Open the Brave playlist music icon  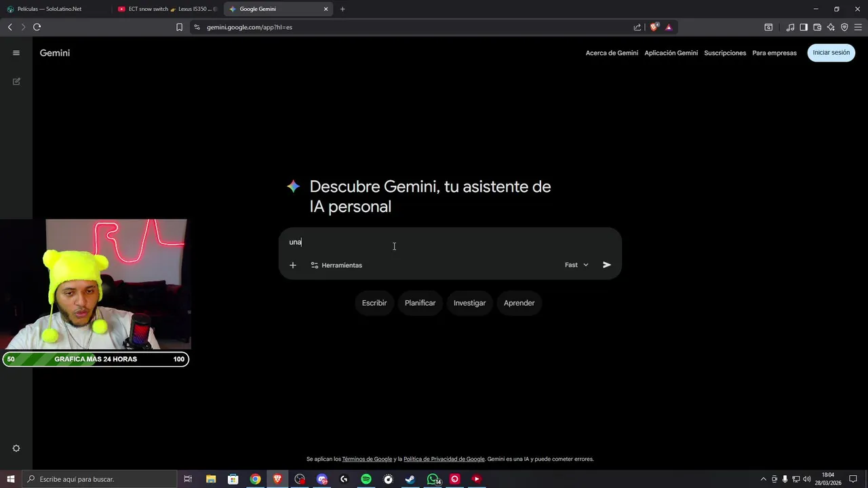point(790,27)
